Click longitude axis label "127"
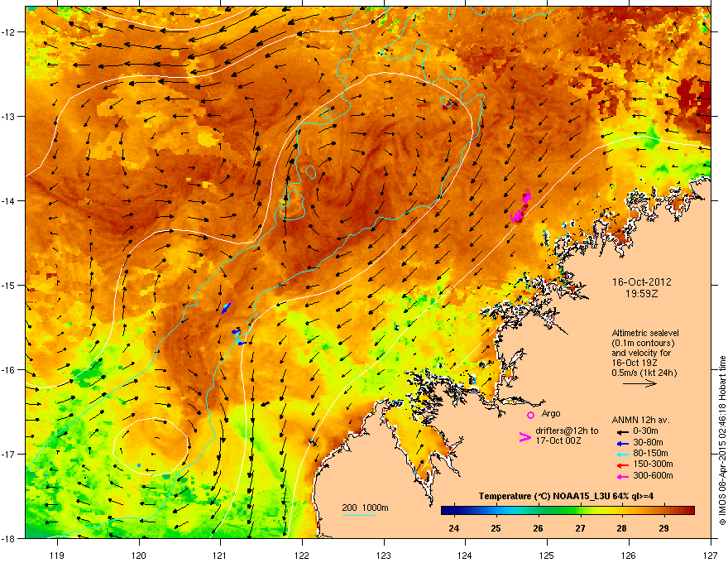 tap(710, 555)
